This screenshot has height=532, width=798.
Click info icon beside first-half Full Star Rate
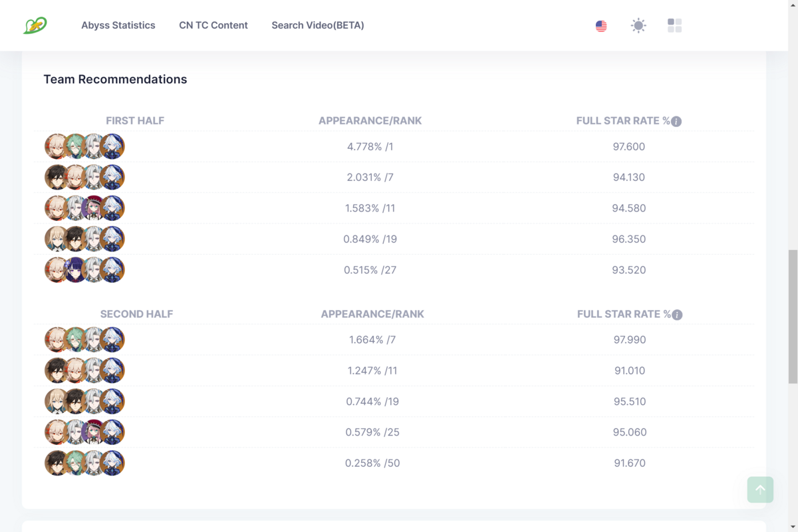676,122
